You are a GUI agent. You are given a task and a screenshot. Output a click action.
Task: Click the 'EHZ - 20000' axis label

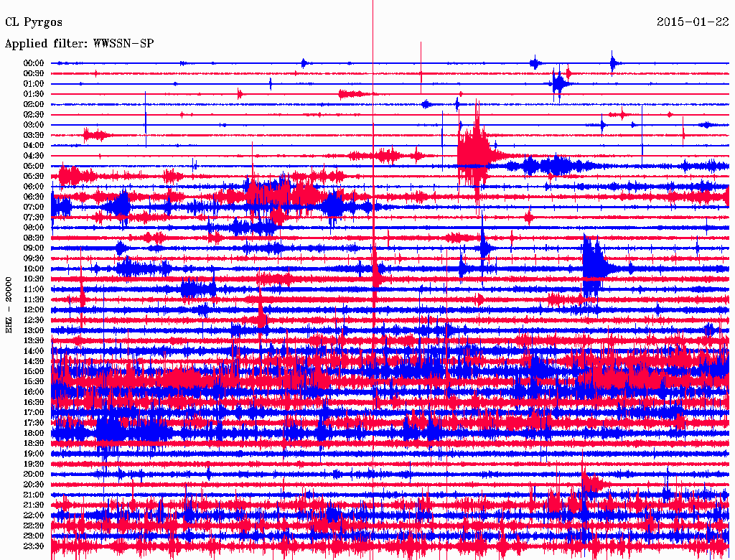point(9,305)
